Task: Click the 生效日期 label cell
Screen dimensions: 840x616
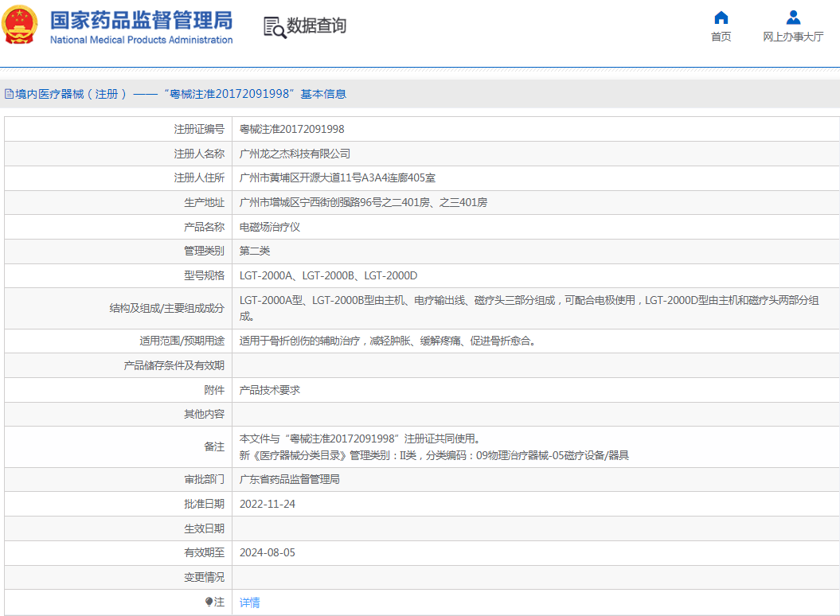Action: 119,528
